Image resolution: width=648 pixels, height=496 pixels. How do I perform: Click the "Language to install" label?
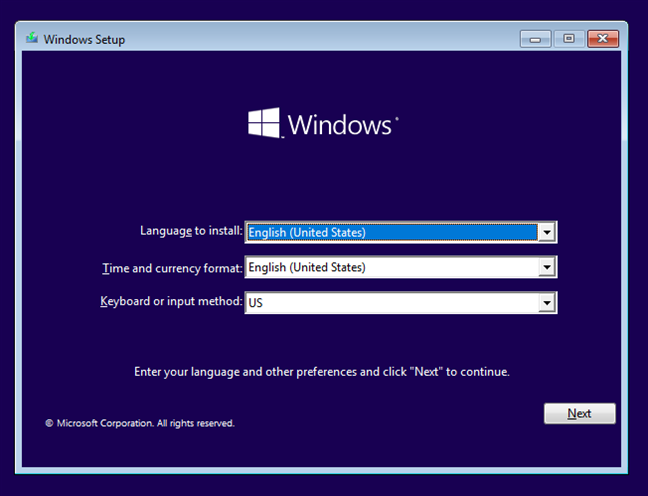coord(191,231)
